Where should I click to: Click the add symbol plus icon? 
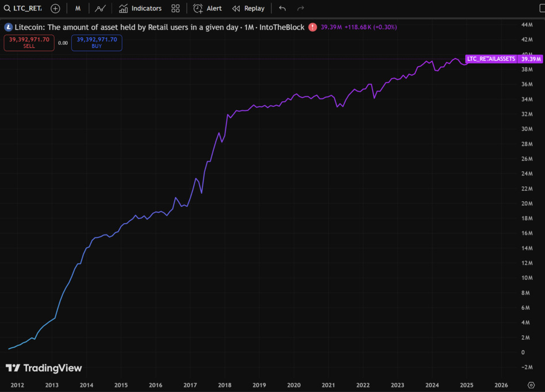coord(55,9)
